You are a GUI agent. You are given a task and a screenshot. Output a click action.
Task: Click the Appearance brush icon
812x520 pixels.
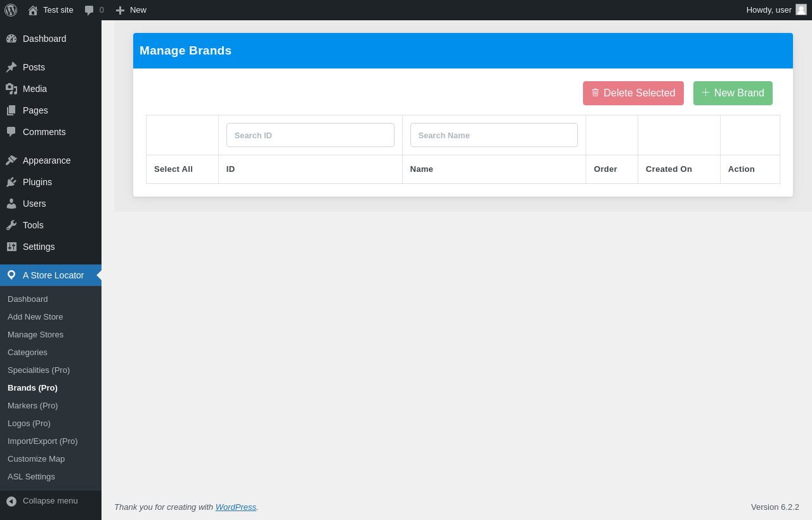pyautogui.click(x=11, y=160)
